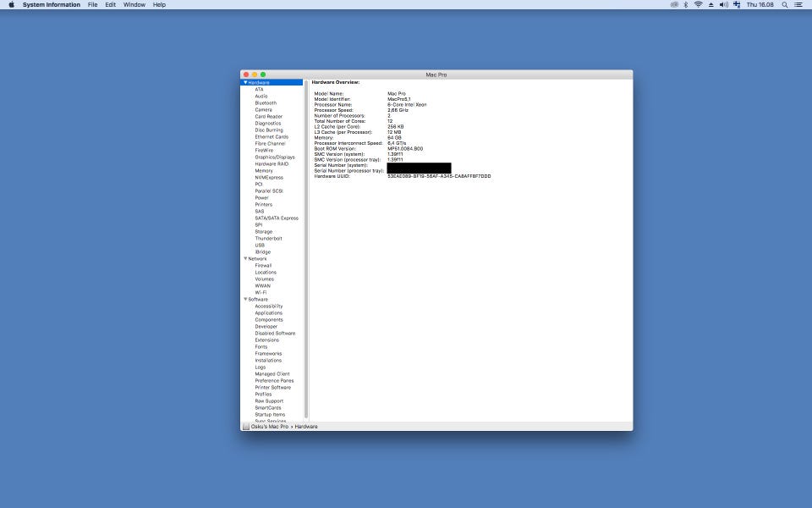Click the Finnish flag input source icon
Screen dimensions: 812x508
pyautogui.click(x=737, y=5)
